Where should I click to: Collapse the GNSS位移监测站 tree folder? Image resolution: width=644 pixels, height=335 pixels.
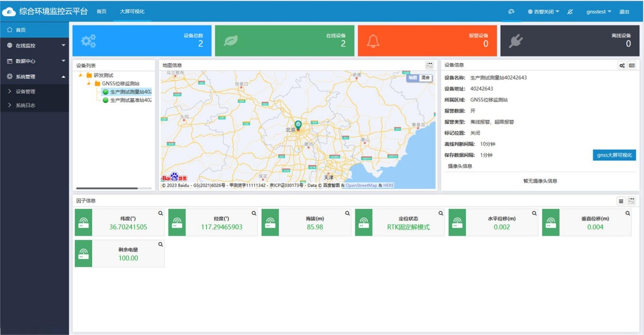coord(89,83)
